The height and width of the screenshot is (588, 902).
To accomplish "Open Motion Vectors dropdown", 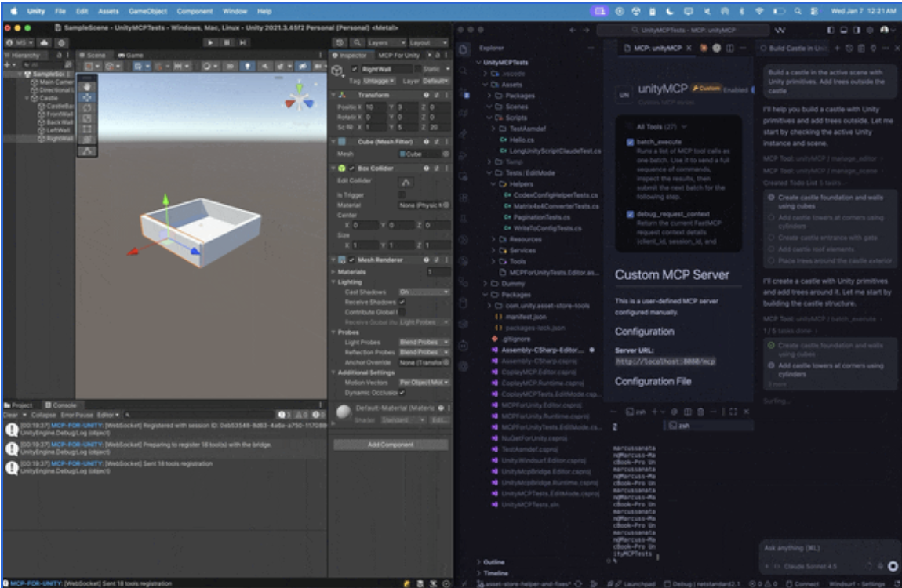I will pyautogui.click(x=424, y=383).
